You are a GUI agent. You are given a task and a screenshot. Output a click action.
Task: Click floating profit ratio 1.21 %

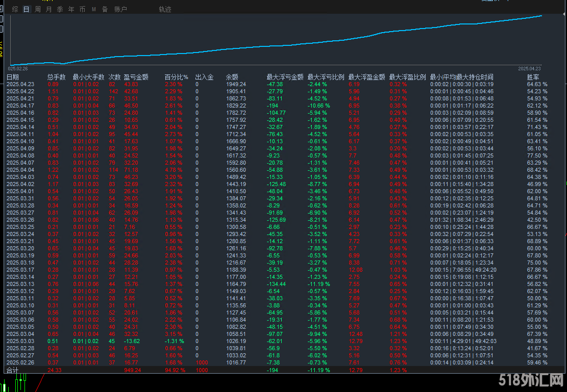tap(398, 334)
